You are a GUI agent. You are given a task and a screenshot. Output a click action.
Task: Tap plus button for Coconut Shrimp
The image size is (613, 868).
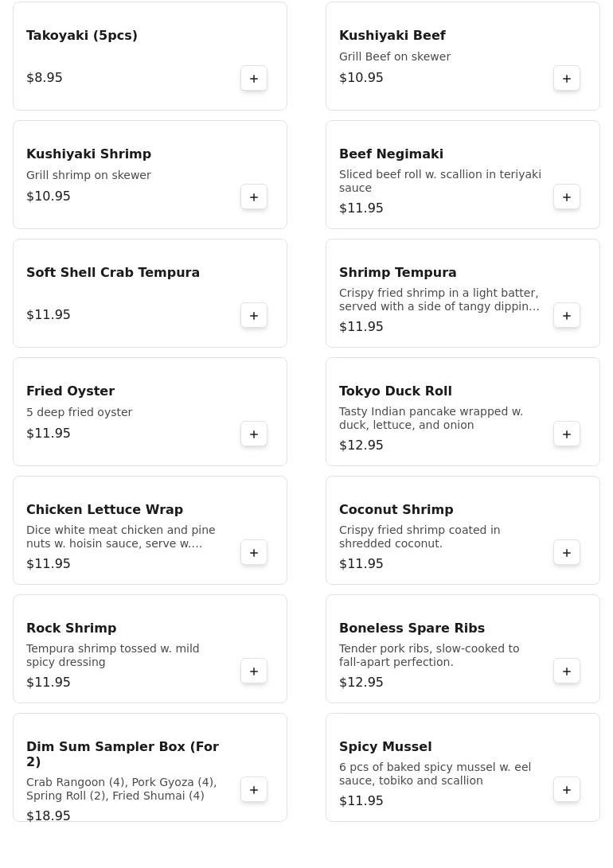click(567, 553)
